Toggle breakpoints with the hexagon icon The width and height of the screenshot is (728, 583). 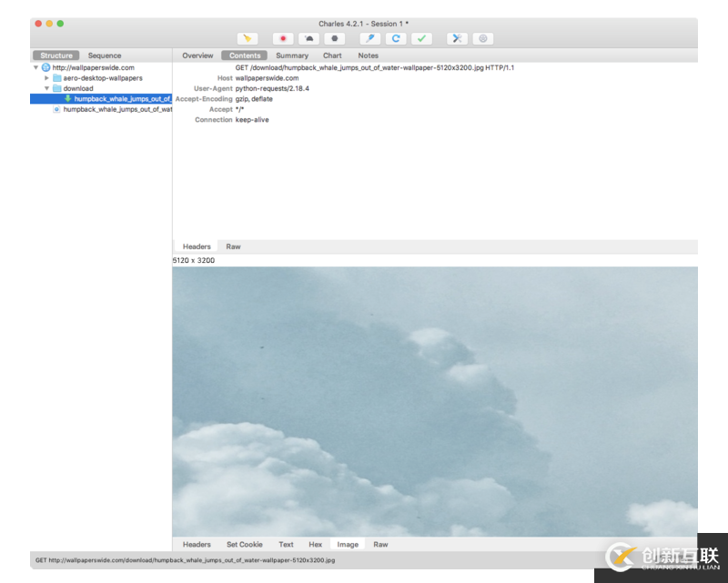[x=334, y=39]
